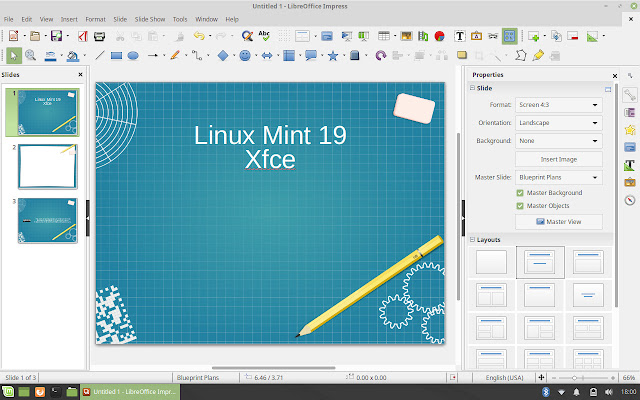Close the Slides panel
This screenshot has width=640, height=400.
coord(80,75)
